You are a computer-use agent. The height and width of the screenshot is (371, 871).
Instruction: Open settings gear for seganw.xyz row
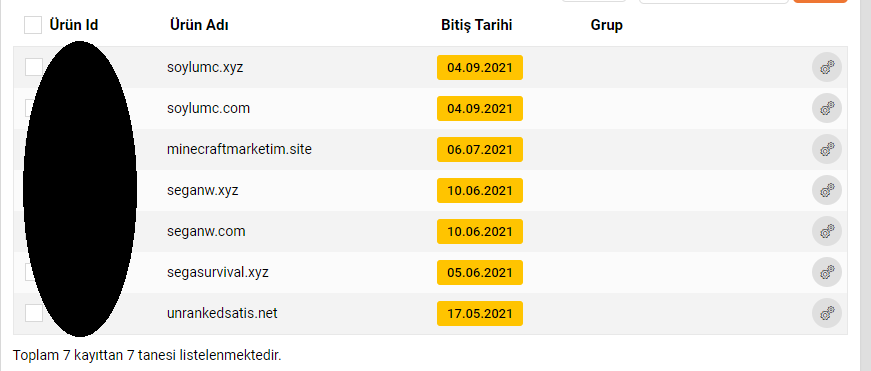pos(827,190)
